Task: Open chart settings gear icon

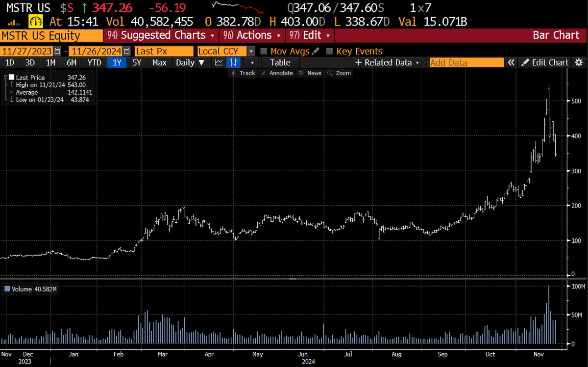Action: coord(579,62)
